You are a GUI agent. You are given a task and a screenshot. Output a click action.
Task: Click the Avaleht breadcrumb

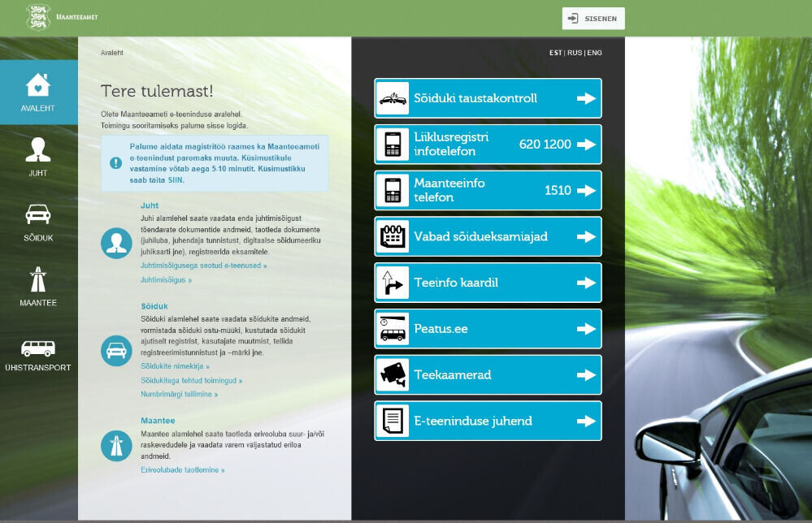coord(112,53)
